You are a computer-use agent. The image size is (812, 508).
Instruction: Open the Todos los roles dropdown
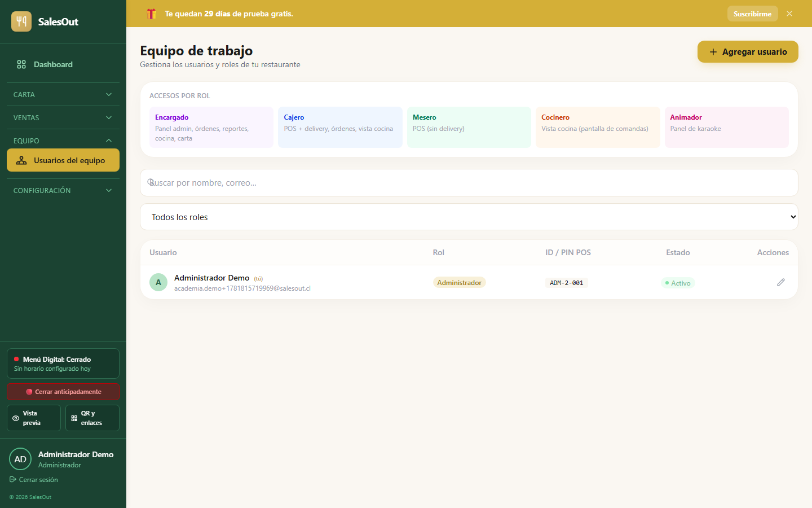click(x=469, y=217)
